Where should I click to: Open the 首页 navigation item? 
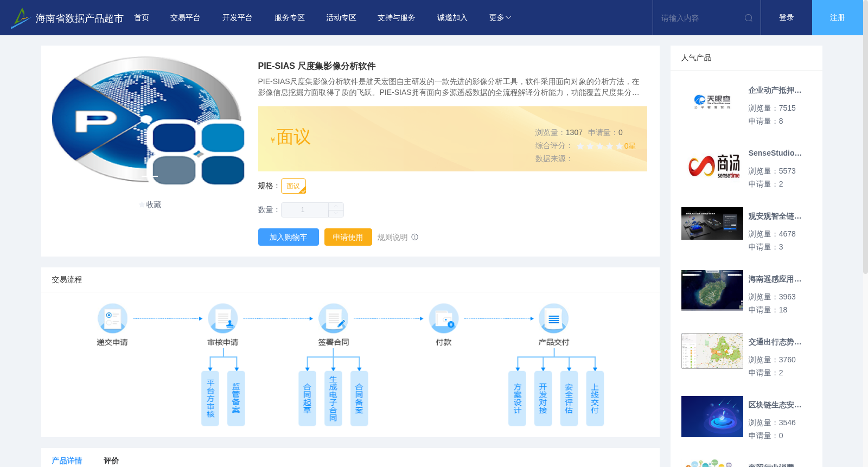click(142, 18)
